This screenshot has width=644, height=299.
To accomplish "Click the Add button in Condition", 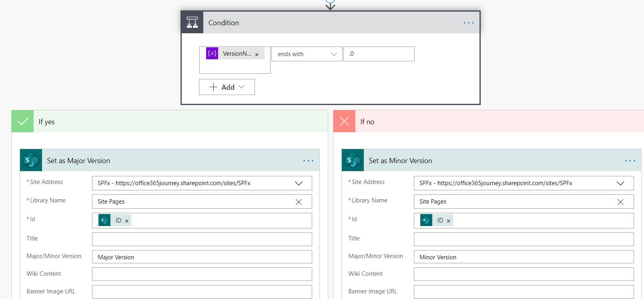I will point(227,87).
